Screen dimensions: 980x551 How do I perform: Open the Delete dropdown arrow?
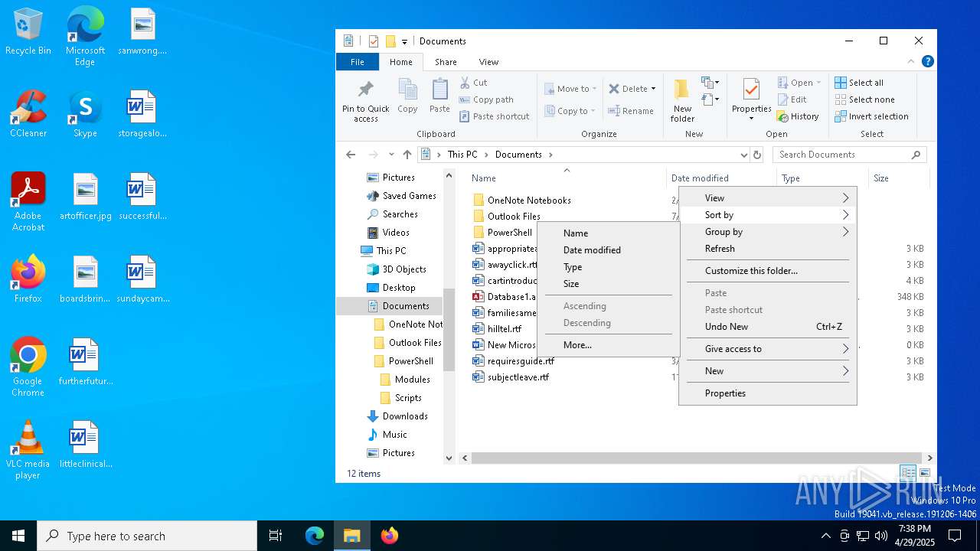coord(653,89)
